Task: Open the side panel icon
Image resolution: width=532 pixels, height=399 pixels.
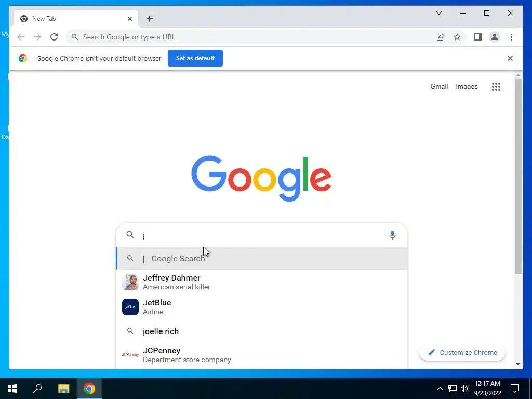Action: point(478,37)
